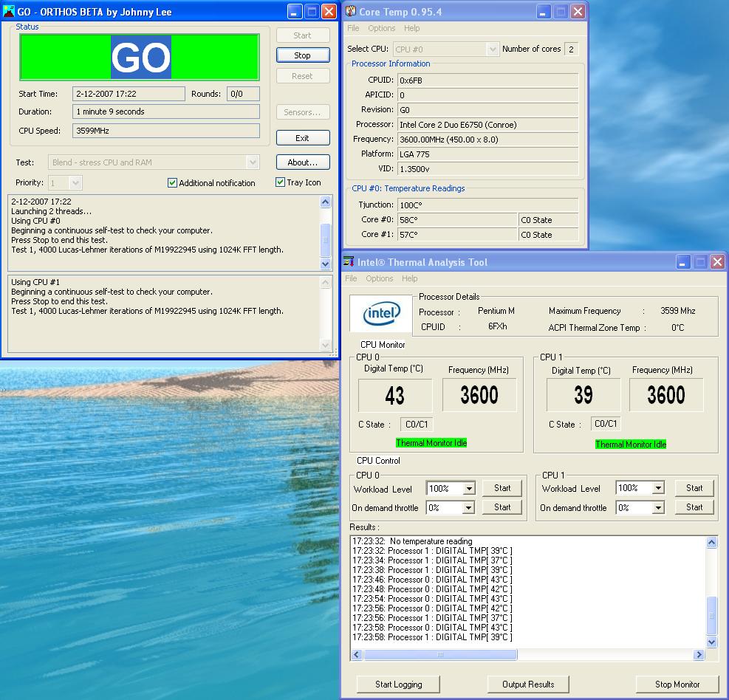The width and height of the screenshot is (729, 700).
Task: Expand CPU 0 Workload Level dropdown
Action: 469,489
